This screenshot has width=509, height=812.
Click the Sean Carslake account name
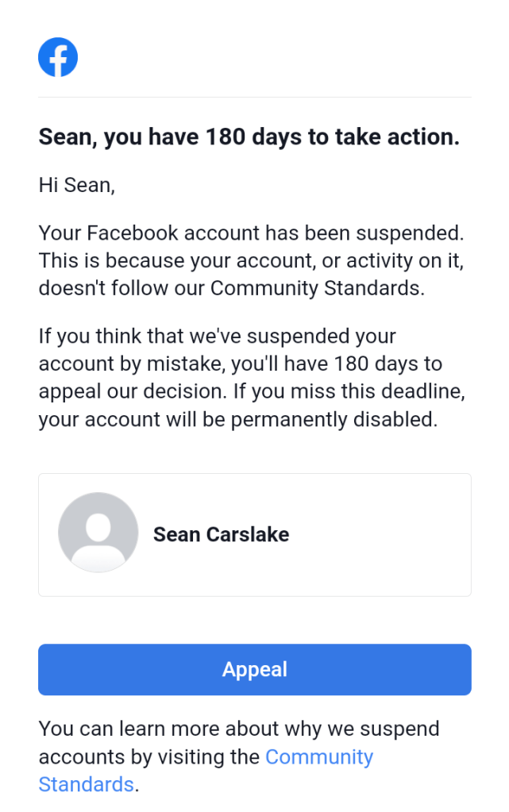click(221, 534)
